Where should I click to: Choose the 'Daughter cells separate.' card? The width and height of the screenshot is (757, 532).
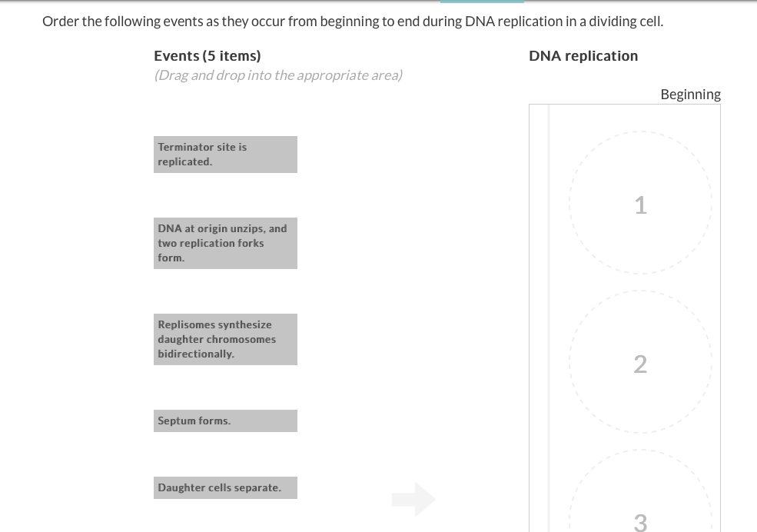pyautogui.click(x=225, y=487)
